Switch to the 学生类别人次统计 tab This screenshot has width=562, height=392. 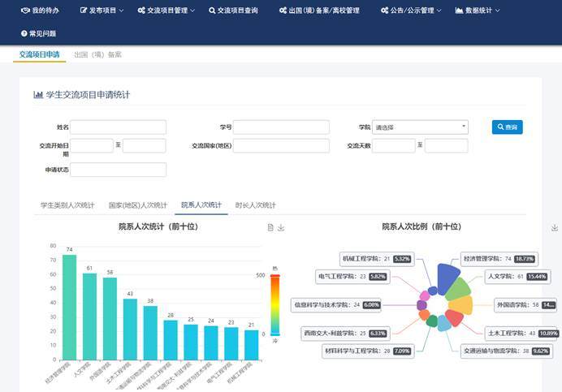(67, 205)
